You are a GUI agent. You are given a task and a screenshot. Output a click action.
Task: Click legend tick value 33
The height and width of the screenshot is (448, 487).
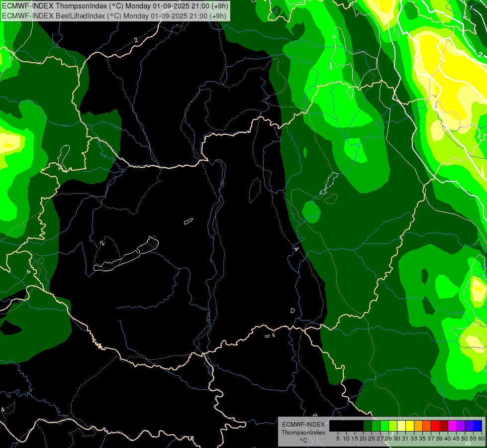pyautogui.click(x=414, y=439)
